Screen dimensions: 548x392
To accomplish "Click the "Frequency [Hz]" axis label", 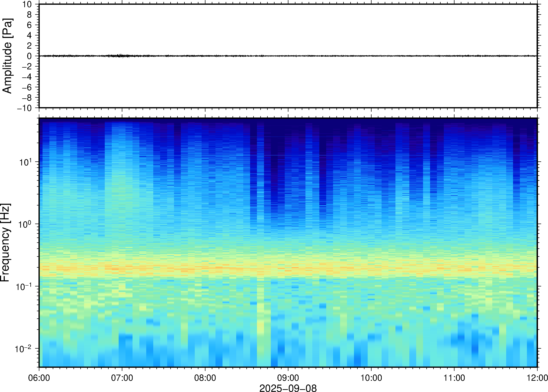I will pyautogui.click(x=5, y=243).
